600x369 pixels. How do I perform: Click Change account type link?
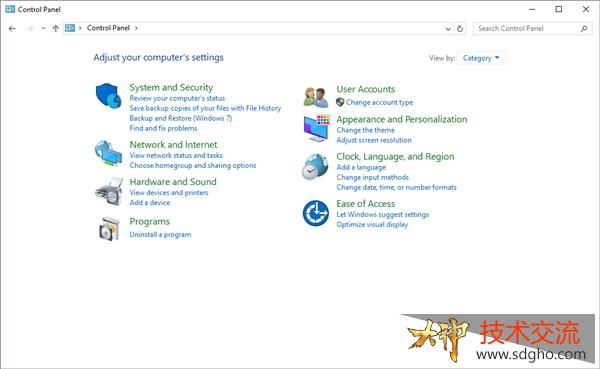point(380,102)
